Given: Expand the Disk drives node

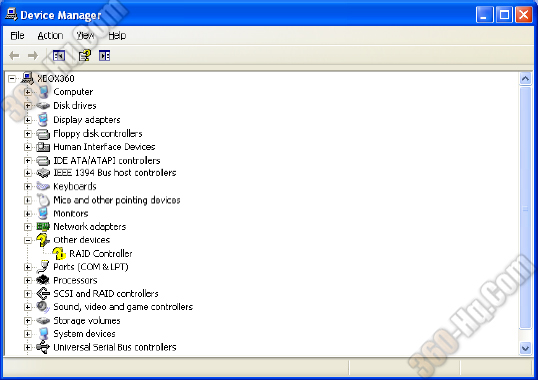Looking at the screenshot, I should (28, 106).
